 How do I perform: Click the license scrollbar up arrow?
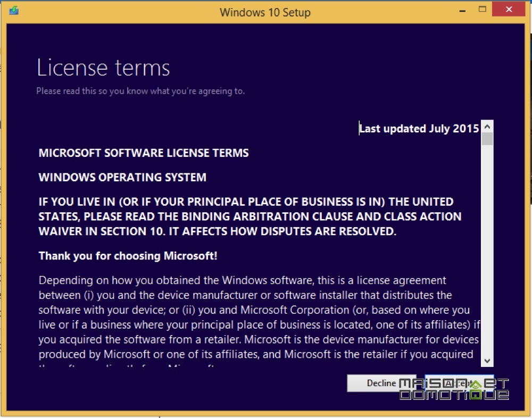[x=487, y=127]
